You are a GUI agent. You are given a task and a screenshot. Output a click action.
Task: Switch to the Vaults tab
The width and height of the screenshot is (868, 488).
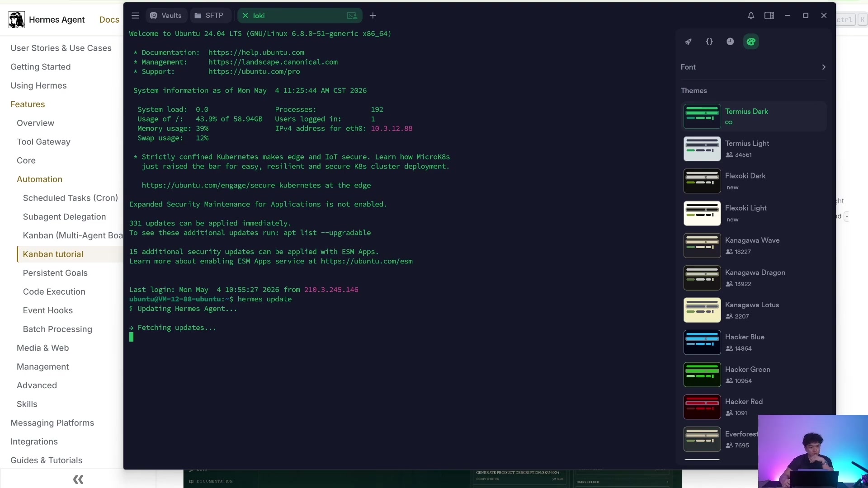point(166,15)
